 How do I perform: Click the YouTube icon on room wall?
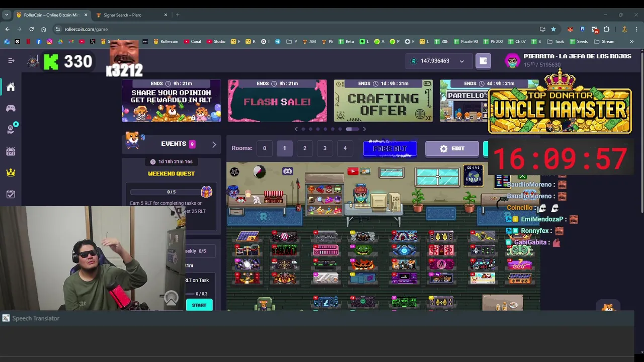coord(352,171)
